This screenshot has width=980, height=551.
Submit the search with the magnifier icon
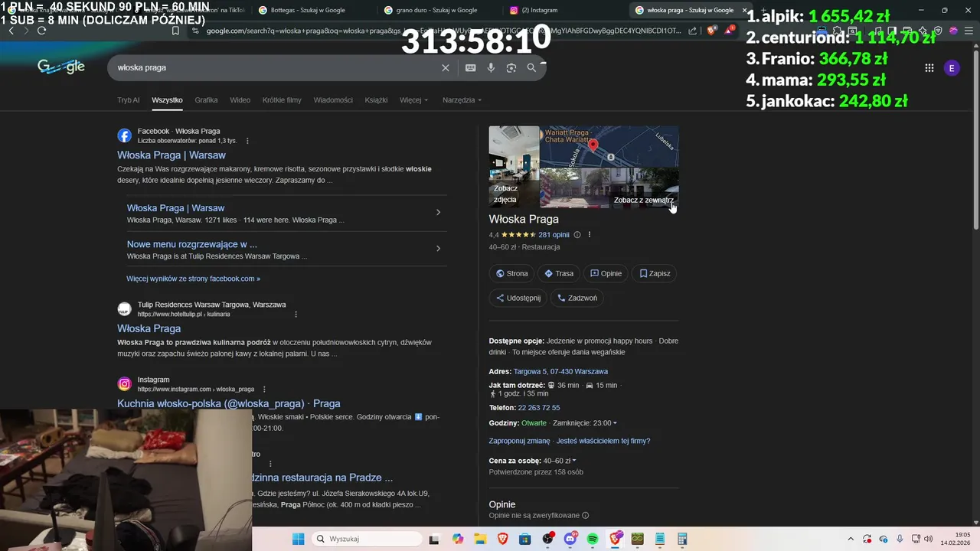pos(531,68)
